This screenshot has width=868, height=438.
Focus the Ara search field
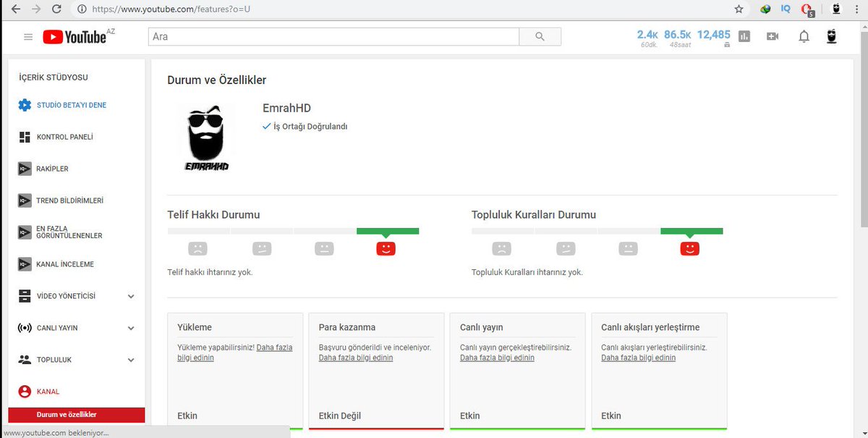pos(333,36)
